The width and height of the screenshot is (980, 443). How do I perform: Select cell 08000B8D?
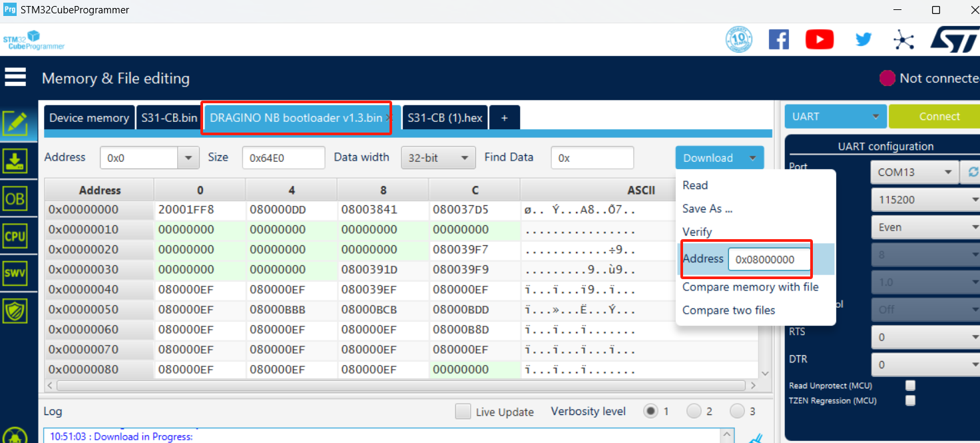click(475, 330)
